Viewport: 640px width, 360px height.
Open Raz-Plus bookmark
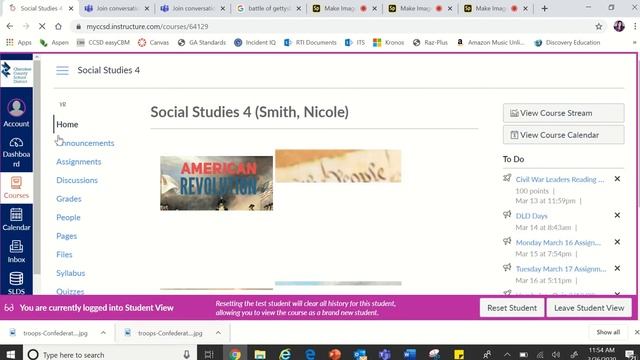[x=430, y=42]
